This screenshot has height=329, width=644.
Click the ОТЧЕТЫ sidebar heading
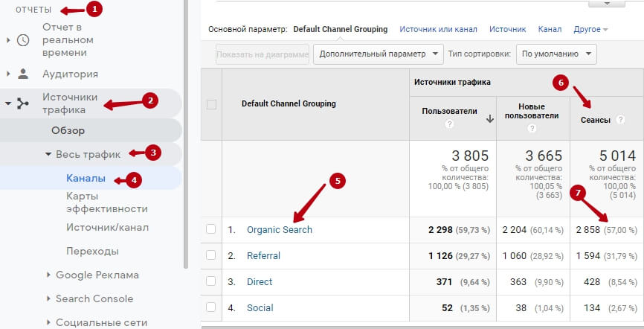click(x=33, y=10)
